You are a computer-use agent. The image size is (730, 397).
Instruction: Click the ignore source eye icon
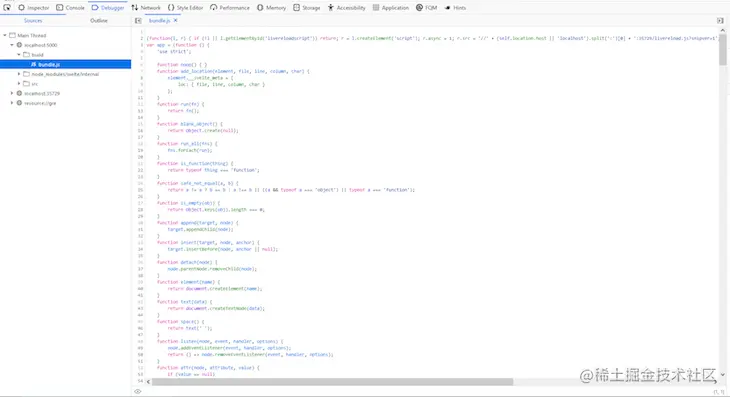(138, 391)
